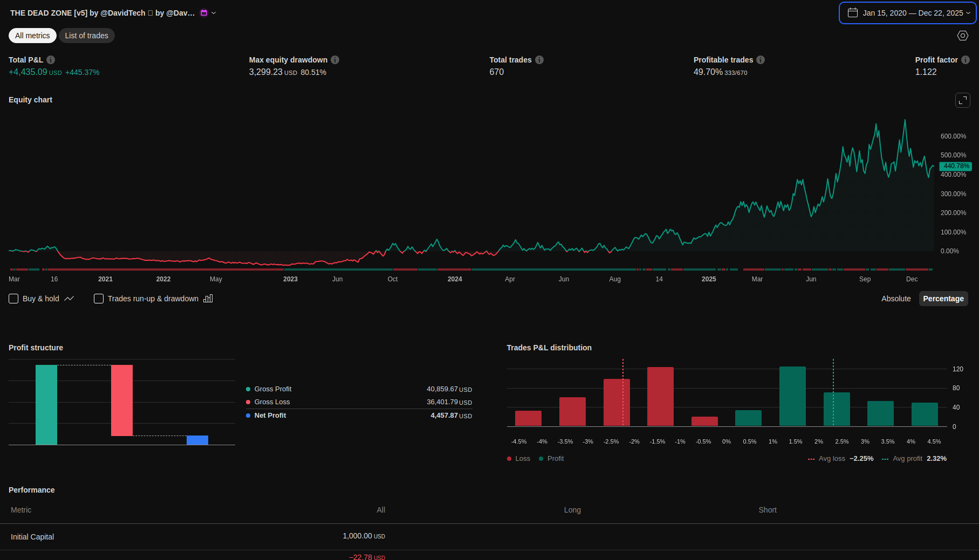Click the Profit legend item in distribution chart
This screenshot has height=560, width=979.
click(552, 459)
